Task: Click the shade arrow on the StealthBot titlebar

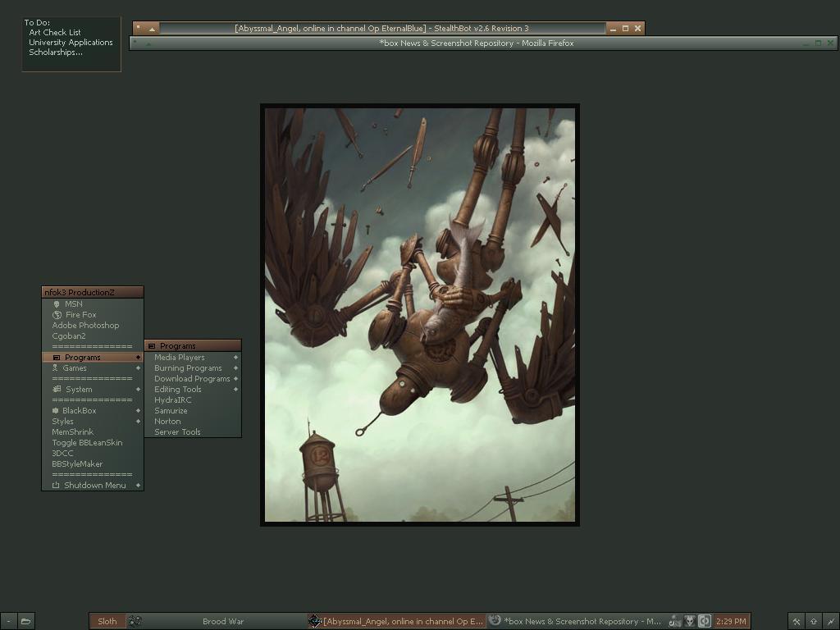Action: [x=152, y=29]
